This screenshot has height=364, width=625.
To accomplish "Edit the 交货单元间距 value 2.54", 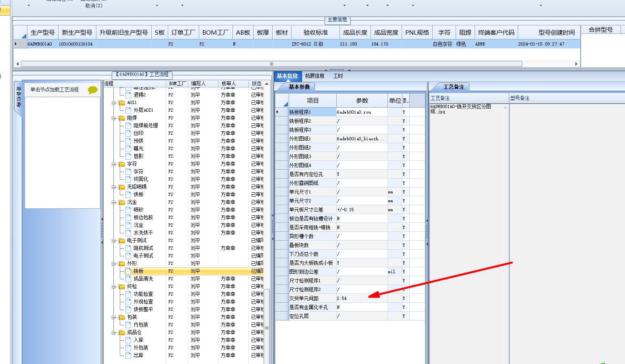I will (x=362, y=298).
